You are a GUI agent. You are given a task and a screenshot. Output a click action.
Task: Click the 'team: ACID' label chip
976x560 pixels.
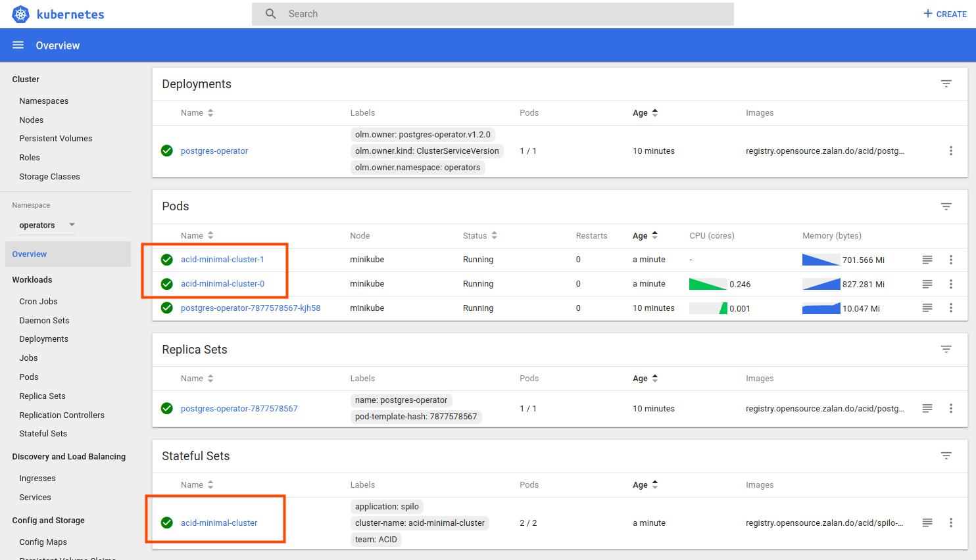(376, 540)
